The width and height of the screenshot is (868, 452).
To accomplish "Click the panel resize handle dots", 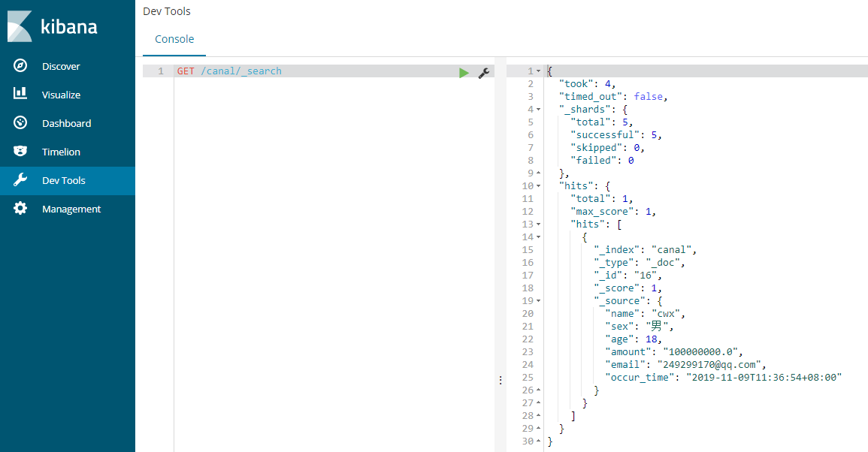I will click(x=501, y=380).
